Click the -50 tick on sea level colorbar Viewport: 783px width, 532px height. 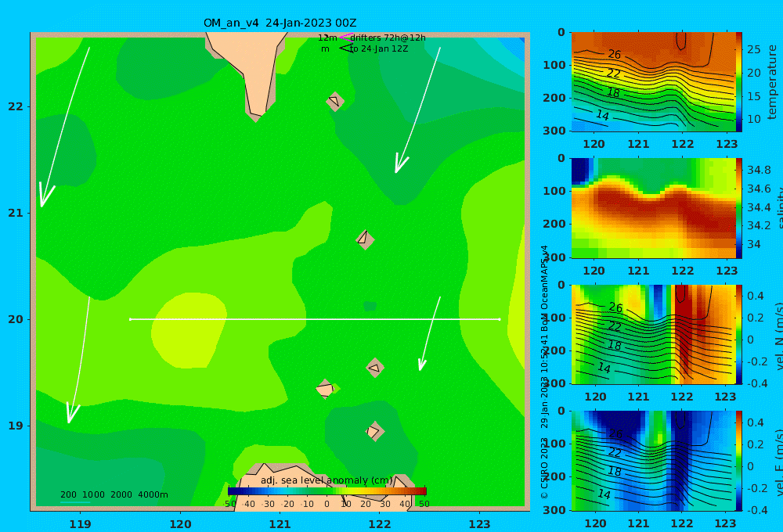point(230,504)
